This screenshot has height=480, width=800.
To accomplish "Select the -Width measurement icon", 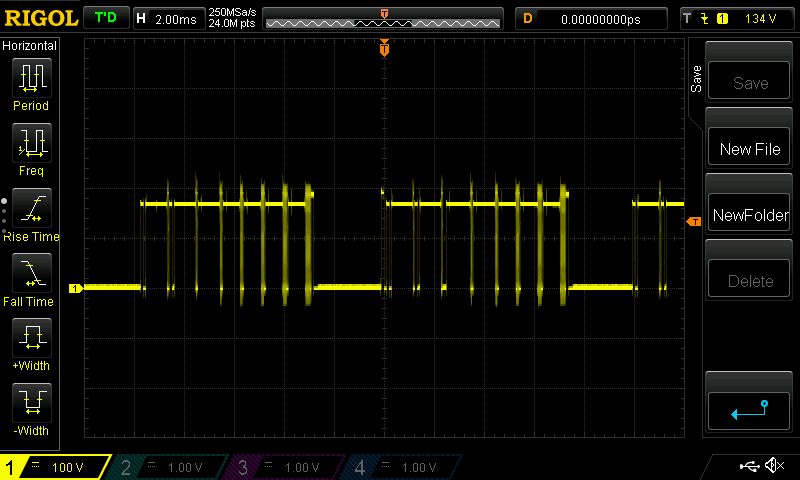I will pos(32,402).
